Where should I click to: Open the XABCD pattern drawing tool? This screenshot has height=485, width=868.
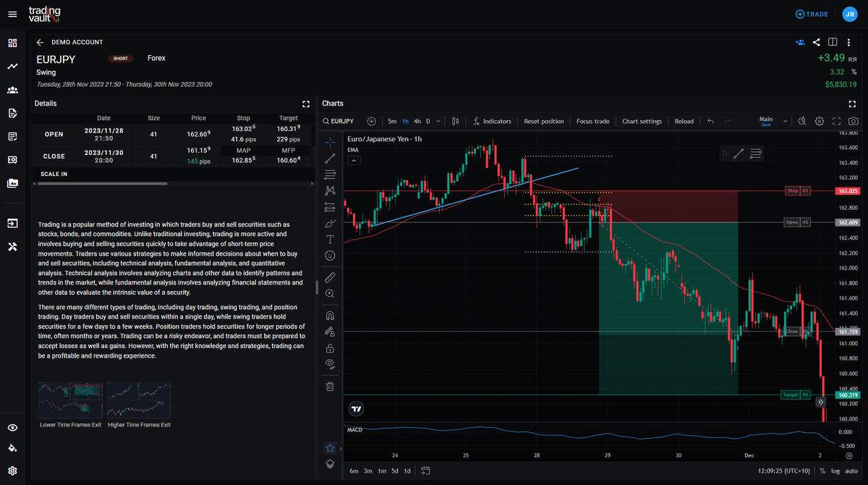pyautogui.click(x=330, y=190)
